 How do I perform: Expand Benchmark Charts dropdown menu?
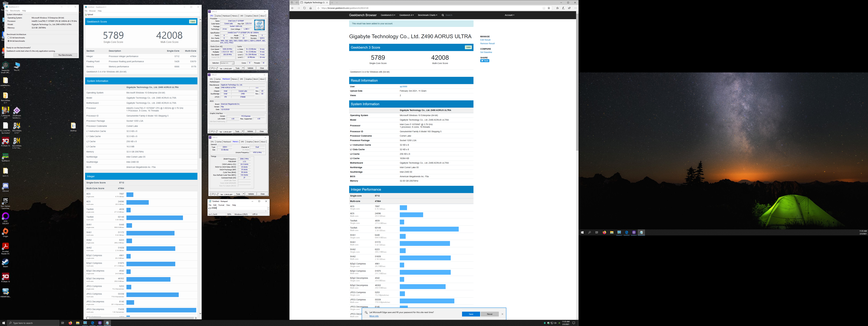(x=428, y=15)
